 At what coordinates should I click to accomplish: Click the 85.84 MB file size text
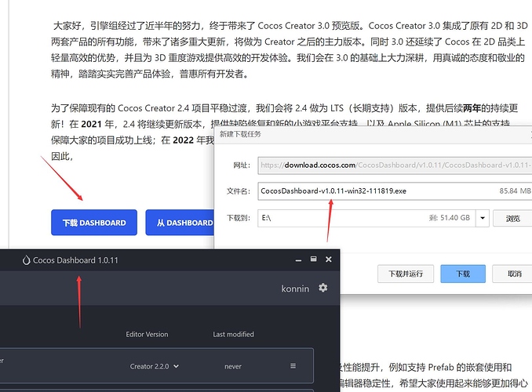[515, 191]
